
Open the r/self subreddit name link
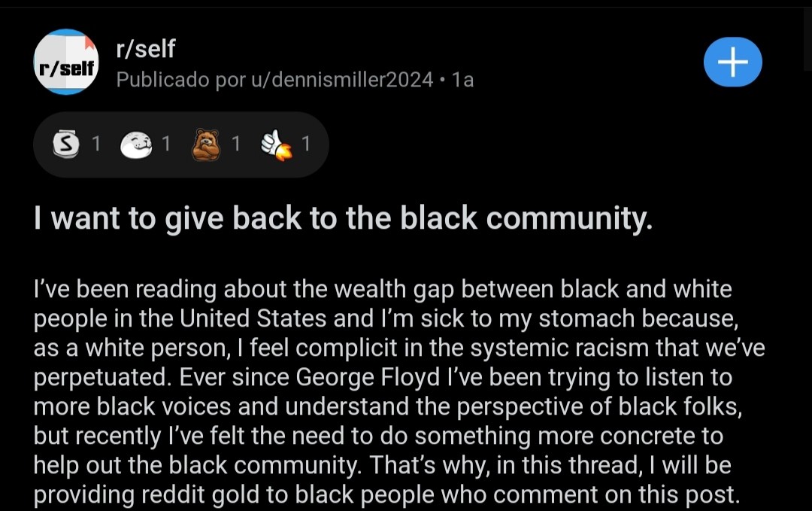click(x=145, y=49)
